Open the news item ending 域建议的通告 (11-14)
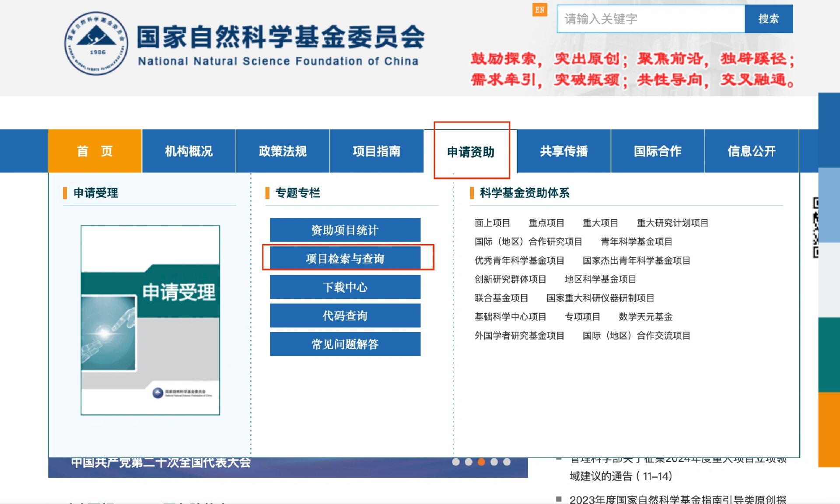 click(678, 468)
